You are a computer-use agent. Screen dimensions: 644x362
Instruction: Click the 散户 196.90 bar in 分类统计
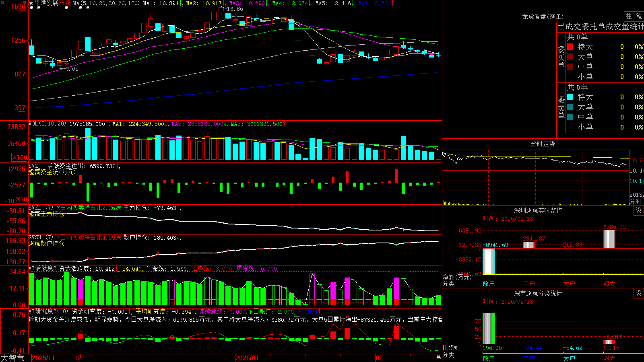[489, 329]
